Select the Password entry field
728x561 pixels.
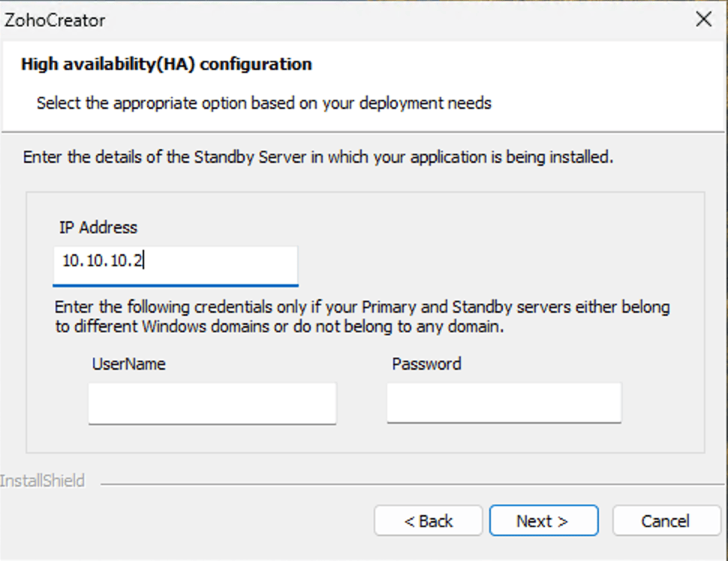[x=504, y=403]
